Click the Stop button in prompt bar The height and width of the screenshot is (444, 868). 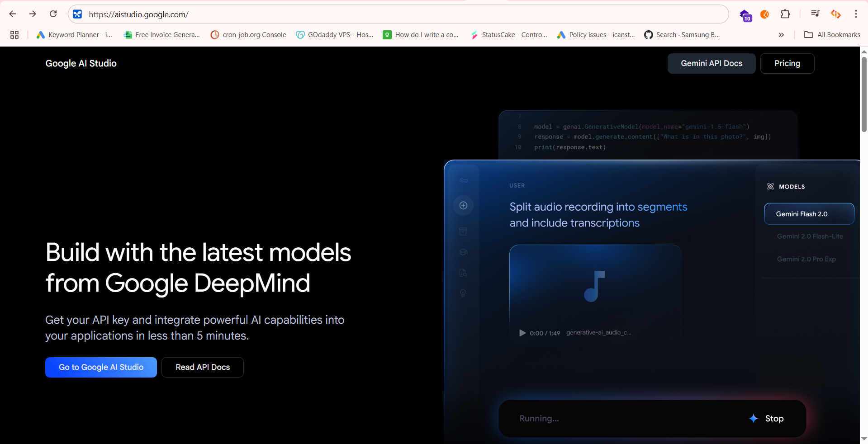(774, 419)
